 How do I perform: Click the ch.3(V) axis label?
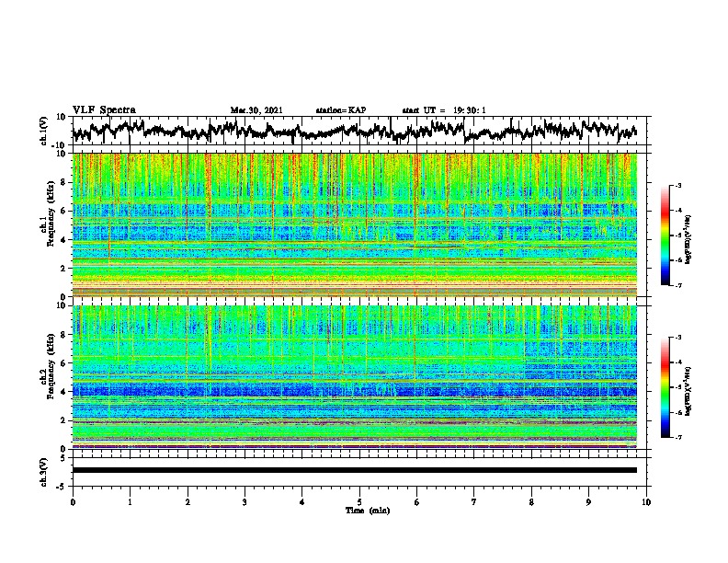[44, 472]
